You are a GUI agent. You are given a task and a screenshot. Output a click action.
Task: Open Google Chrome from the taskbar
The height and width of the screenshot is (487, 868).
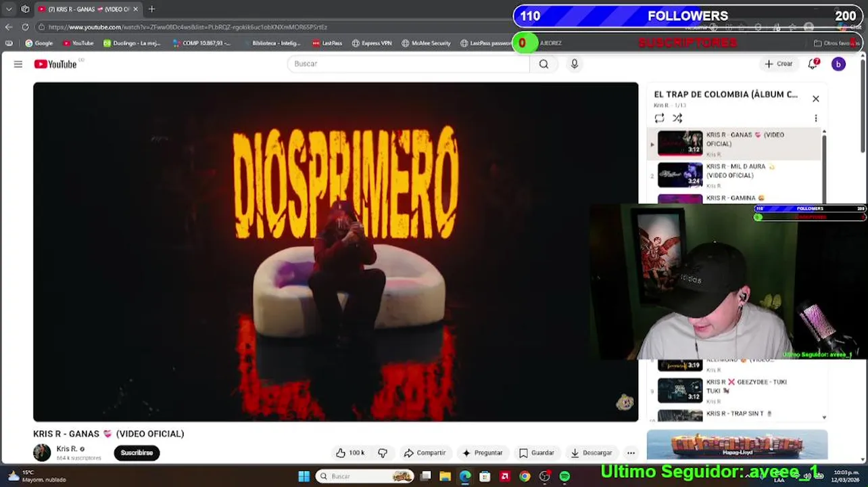(525, 476)
